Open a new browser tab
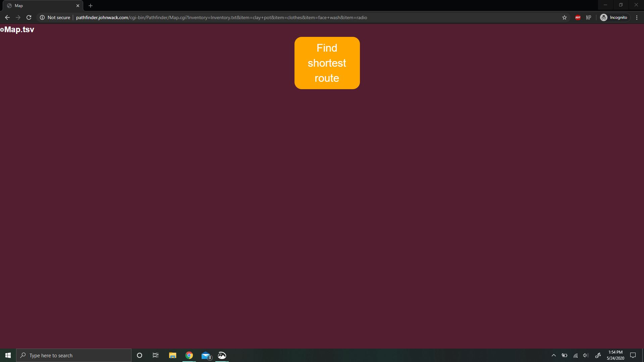 (x=91, y=6)
